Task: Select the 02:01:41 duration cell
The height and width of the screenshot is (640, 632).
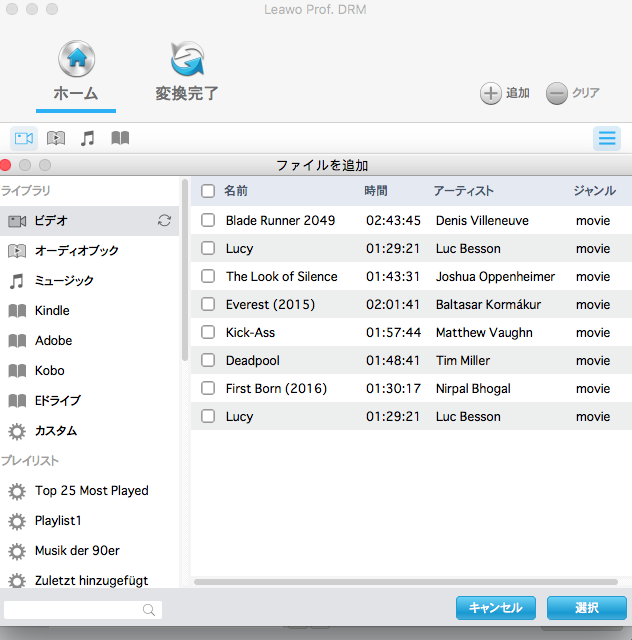Action: [x=393, y=304]
